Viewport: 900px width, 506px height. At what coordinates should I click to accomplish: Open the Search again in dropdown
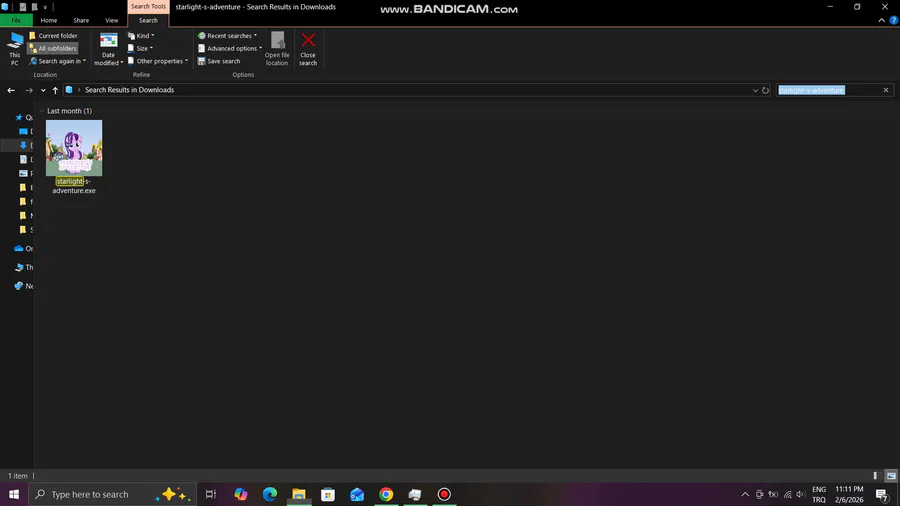click(x=58, y=61)
